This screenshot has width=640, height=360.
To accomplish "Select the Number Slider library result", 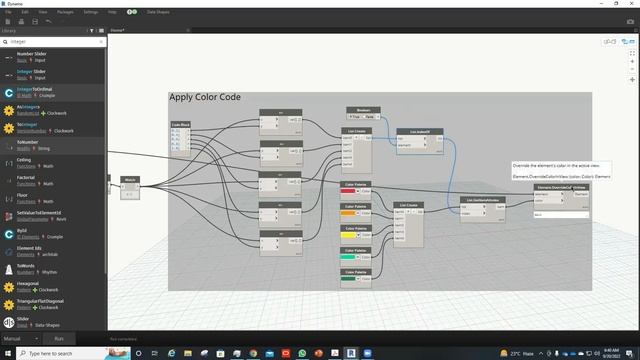I will tap(53, 57).
